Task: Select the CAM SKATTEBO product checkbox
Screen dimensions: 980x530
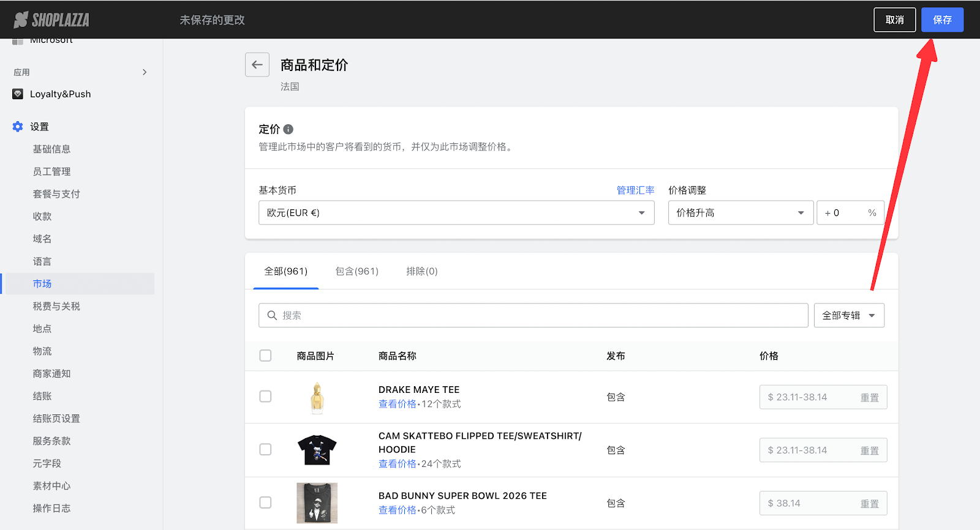Action: 265,450
